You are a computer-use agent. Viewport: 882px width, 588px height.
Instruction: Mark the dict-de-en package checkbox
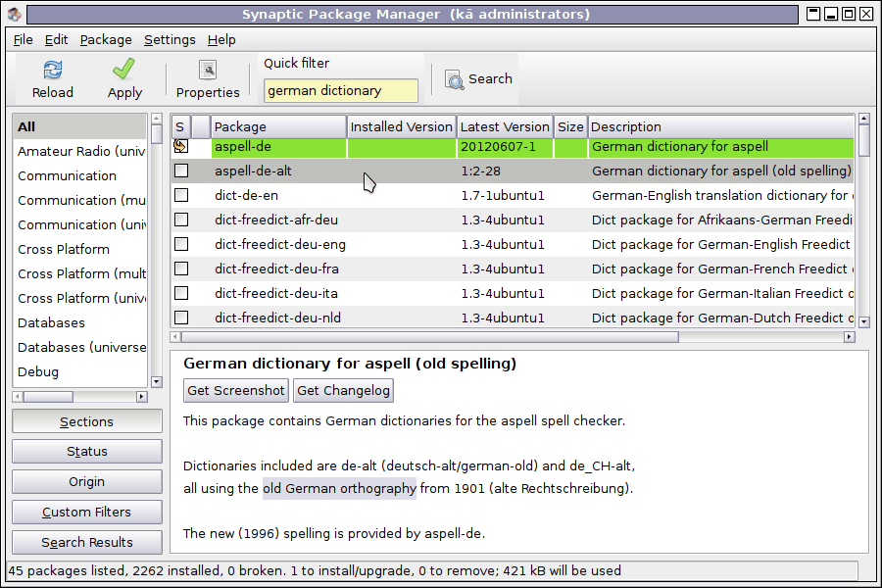(181, 195)
